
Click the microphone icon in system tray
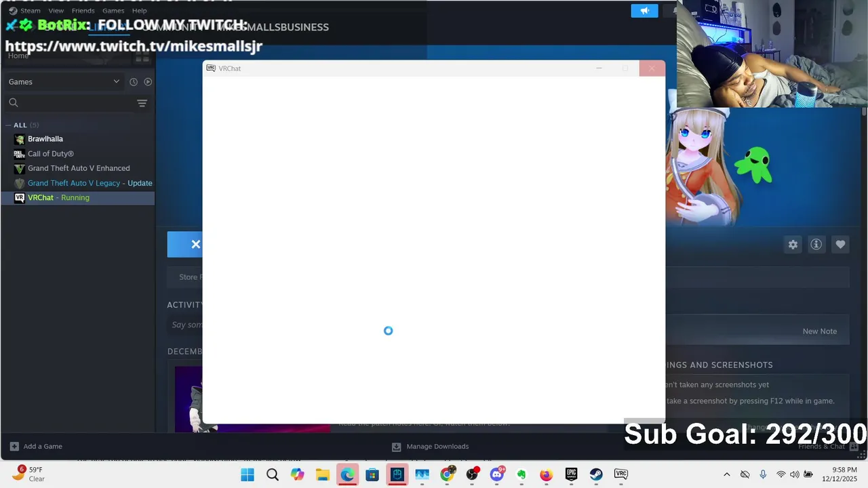point(763,474)
